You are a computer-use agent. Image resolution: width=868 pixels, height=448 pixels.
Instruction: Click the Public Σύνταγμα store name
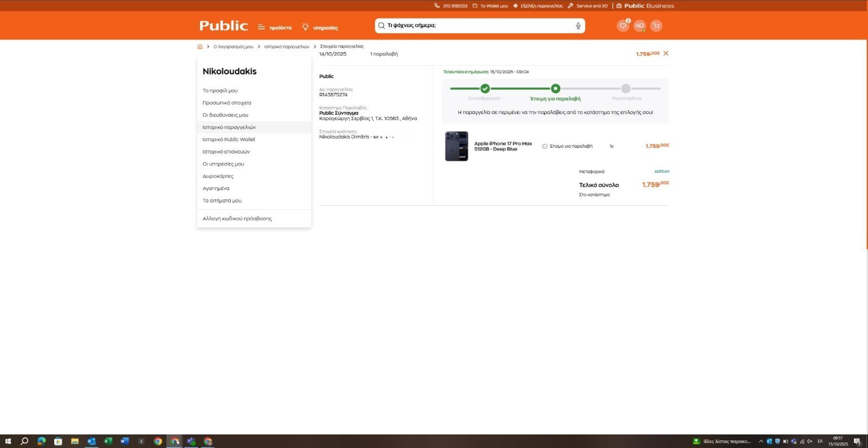click(x=339, y=113)
